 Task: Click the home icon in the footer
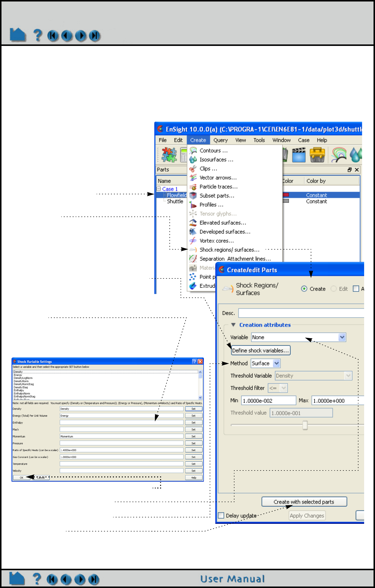click(17, 579)
